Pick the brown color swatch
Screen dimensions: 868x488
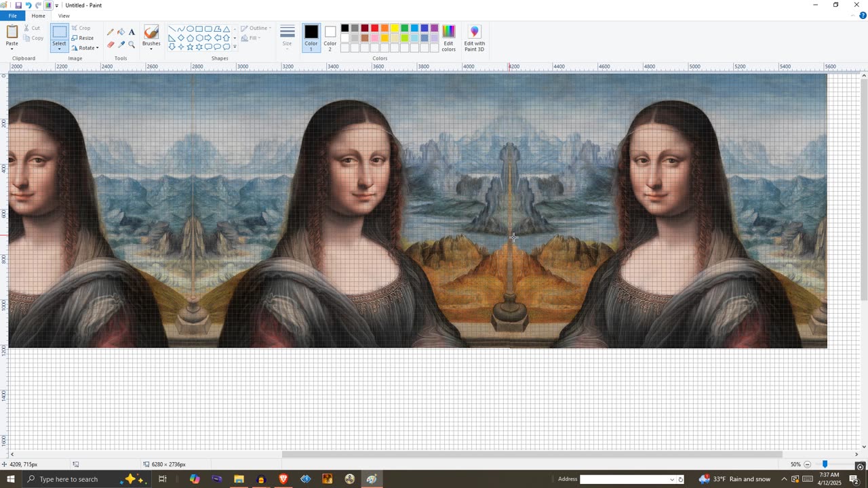click(x=365, y=38)
